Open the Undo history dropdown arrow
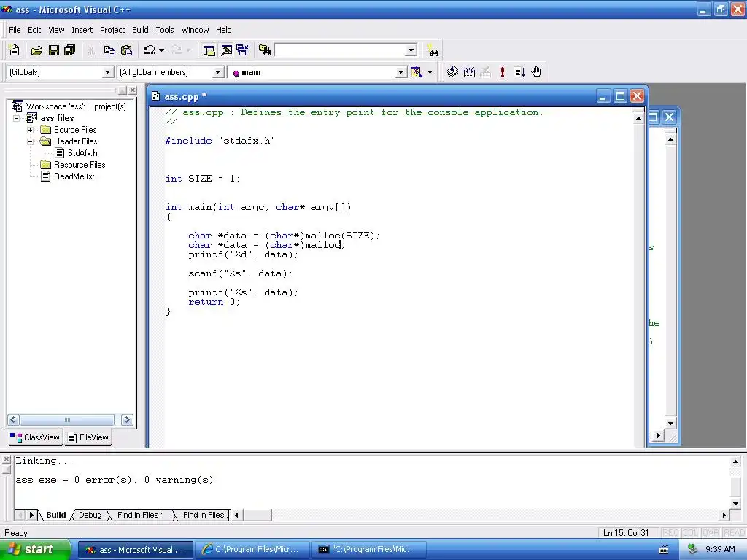Screen dimensions: 747x560 pos(161,50)
